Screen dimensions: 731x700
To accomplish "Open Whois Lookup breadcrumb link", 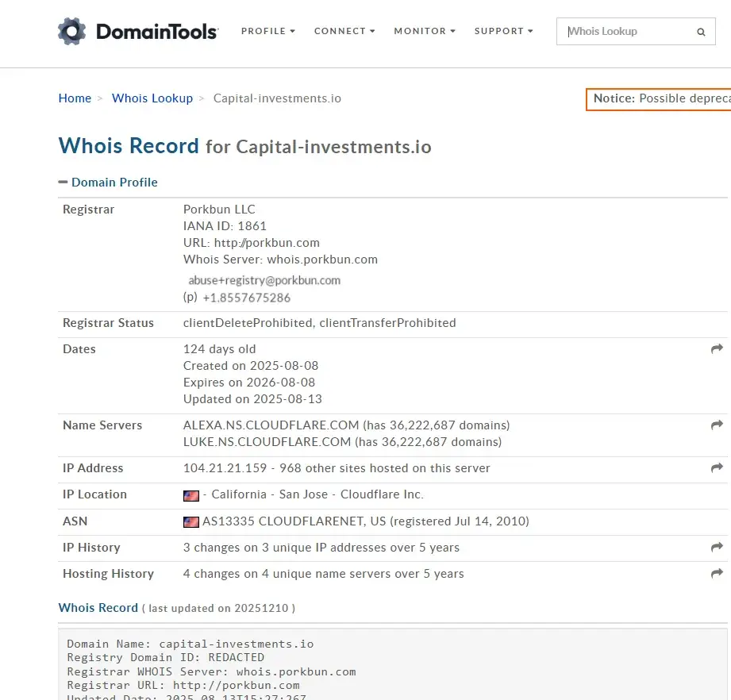I will [152, 98].
